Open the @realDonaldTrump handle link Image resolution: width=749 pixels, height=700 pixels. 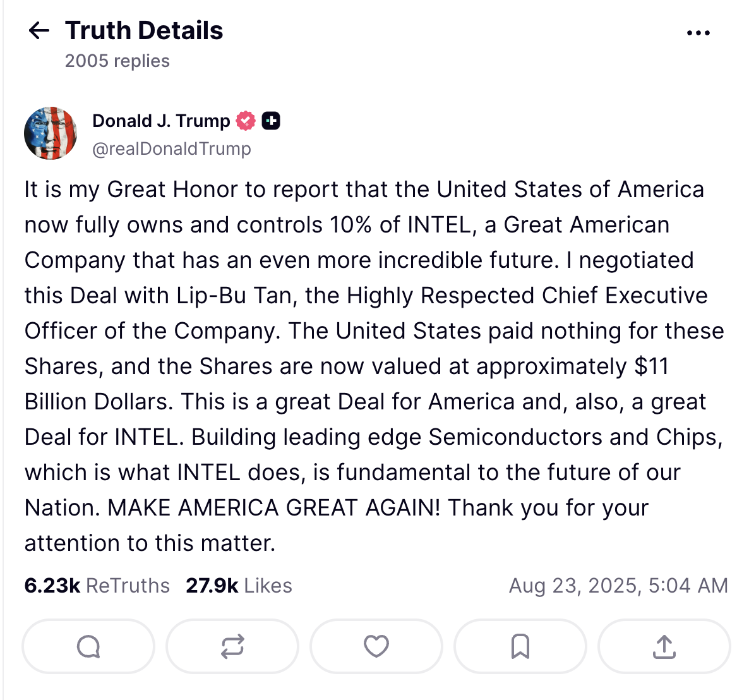(172, 148)
